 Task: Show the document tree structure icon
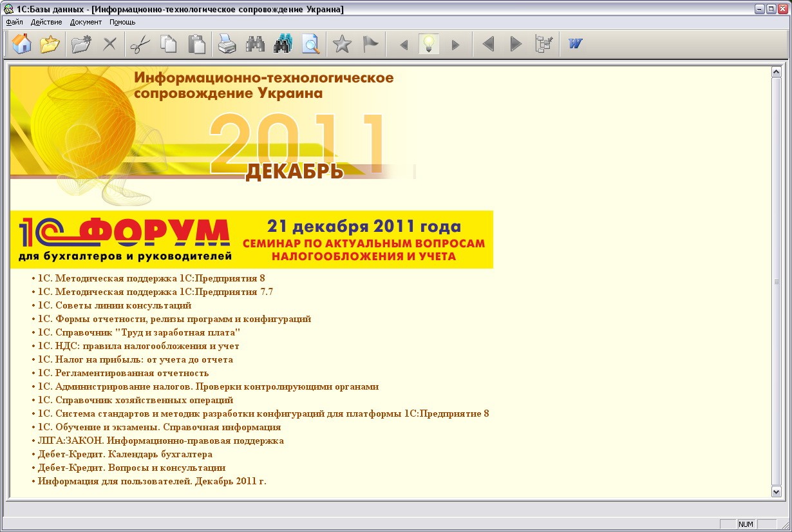coord(544,44)
